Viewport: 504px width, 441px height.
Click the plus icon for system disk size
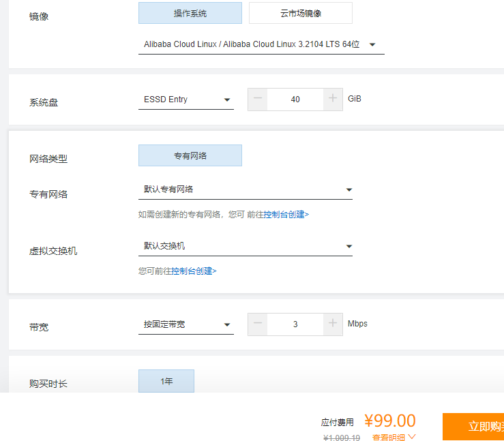[x=333, y=99]
